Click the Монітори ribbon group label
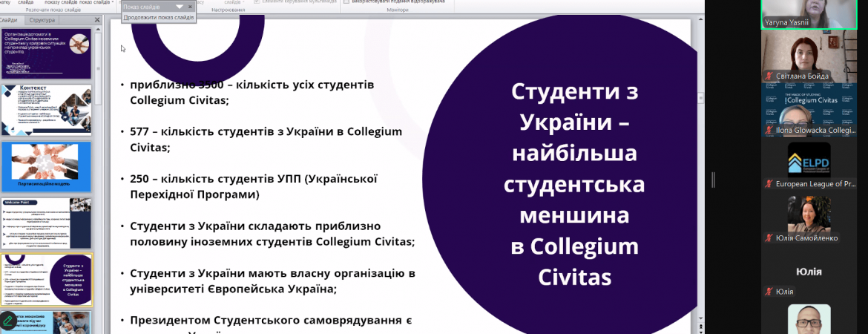This screenshot has width=868, height=334. pos(397,10)
